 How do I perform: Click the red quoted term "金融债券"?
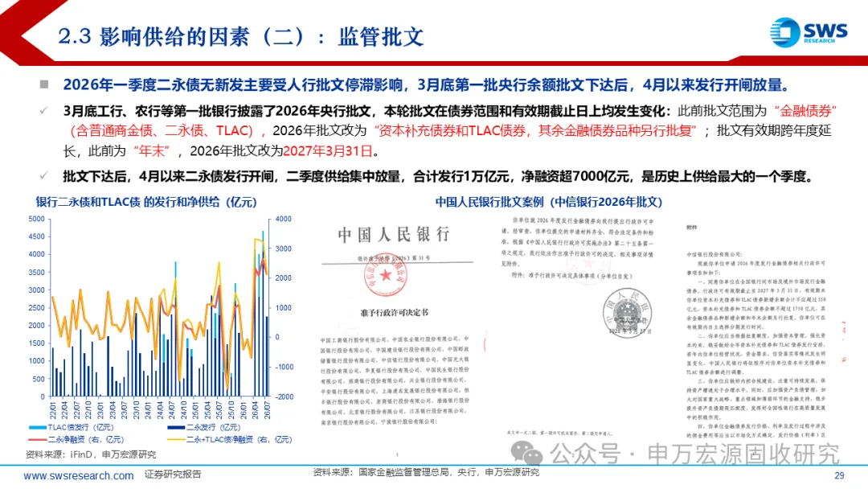pyautogui.click(x=805, y=111)
